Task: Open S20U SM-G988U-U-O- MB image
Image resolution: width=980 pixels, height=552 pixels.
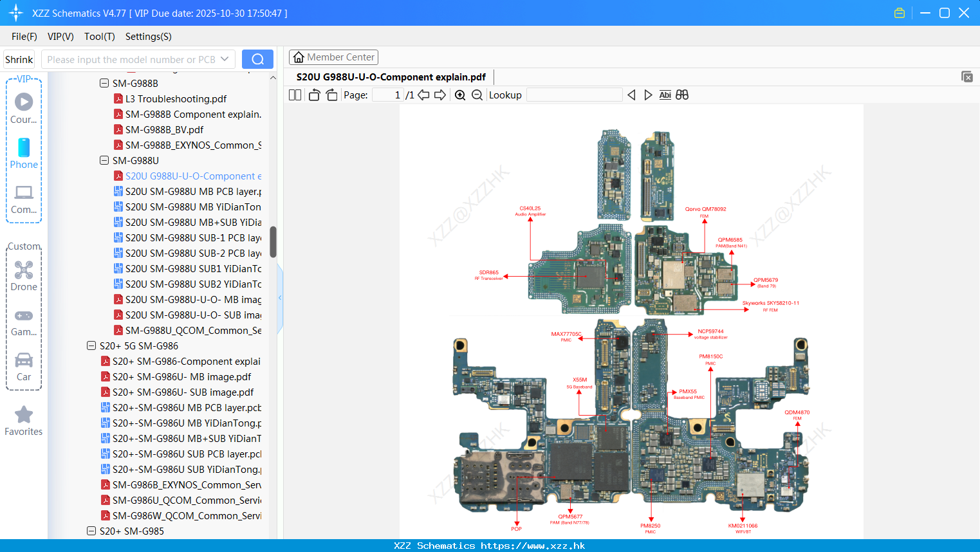Action: click(x=193, y=299)
